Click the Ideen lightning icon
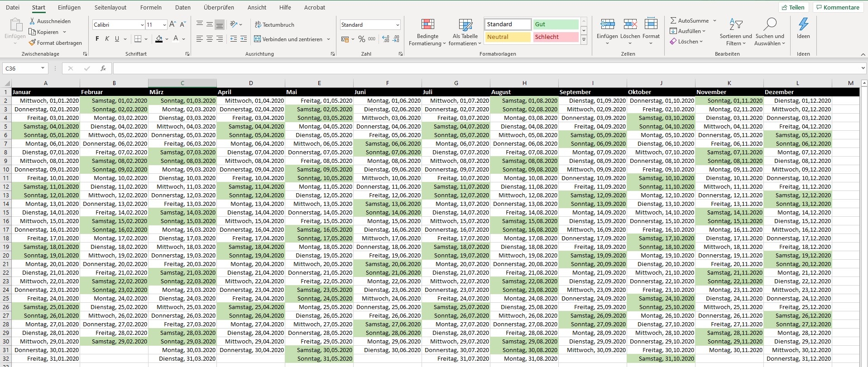 [x=803, y=24]
